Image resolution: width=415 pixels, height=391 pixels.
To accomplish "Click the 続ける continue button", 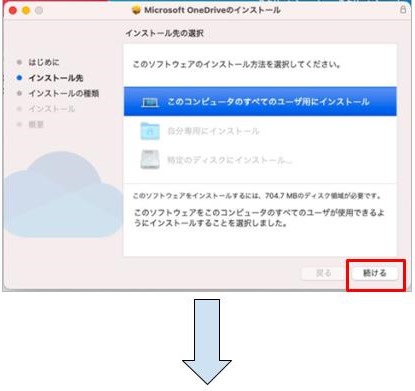I will (374, 273).
